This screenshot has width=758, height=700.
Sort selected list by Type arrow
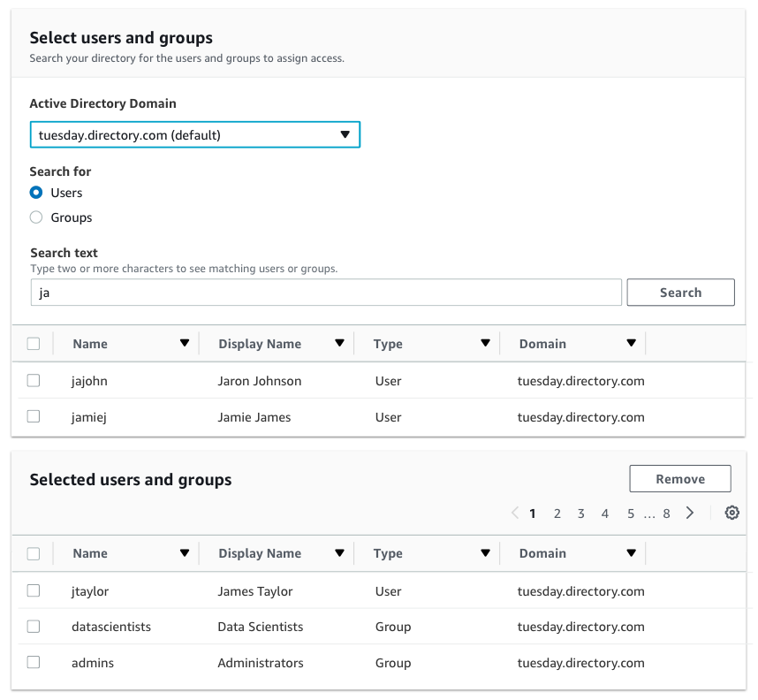point(485,553)
